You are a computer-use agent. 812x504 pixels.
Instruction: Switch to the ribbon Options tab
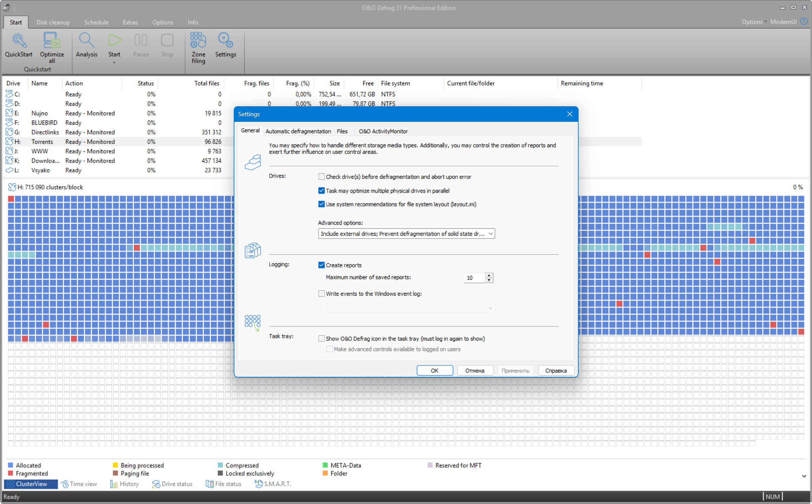point(163,22)
